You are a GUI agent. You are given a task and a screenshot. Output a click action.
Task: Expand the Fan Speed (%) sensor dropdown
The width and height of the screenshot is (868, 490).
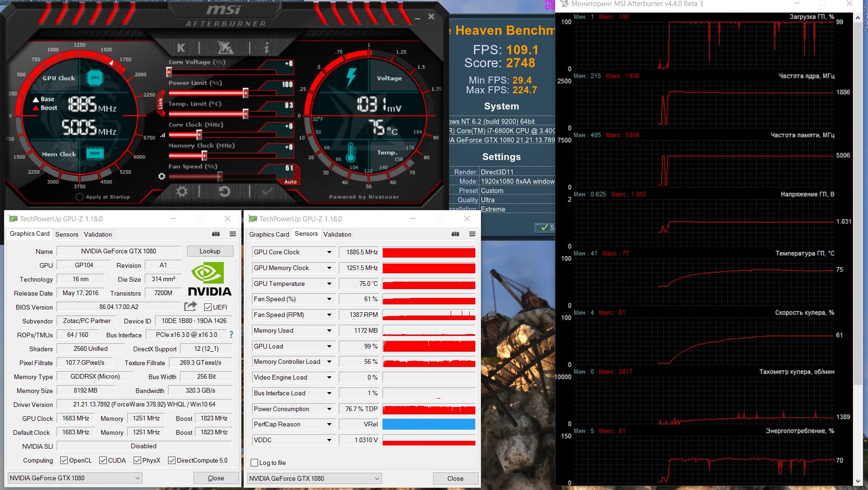pos(329,299)
